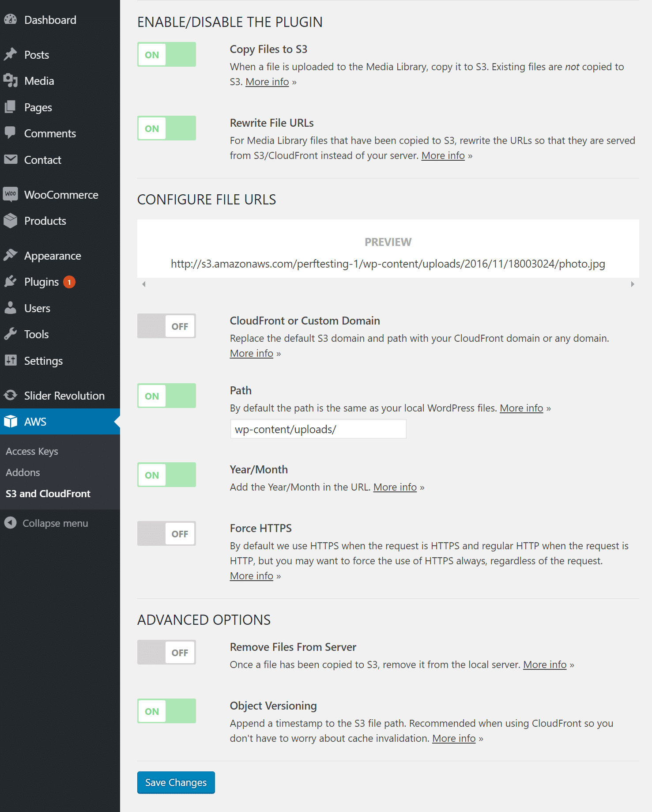Enable the Force HTTPS switch
The height and width of the screenshot is (812, 652).
[166, 533]
